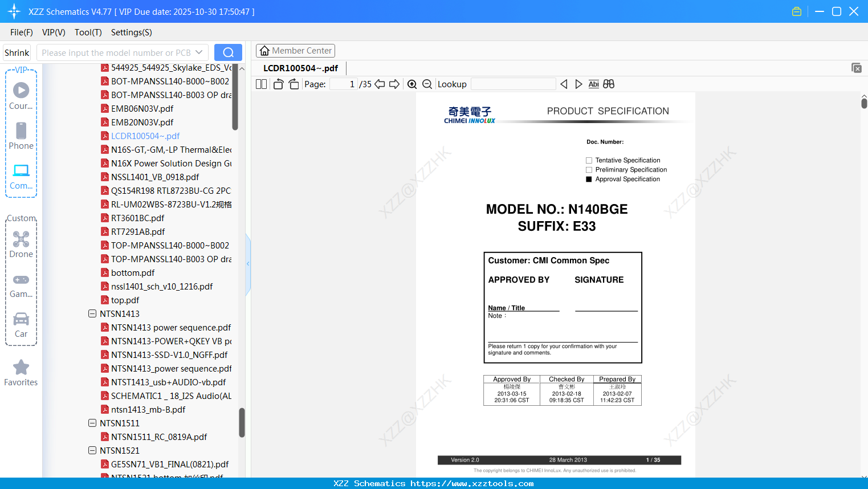Screen dimensions: 868x489
Task: Click the binoculars search icon
Action: (x=609, y=84)
